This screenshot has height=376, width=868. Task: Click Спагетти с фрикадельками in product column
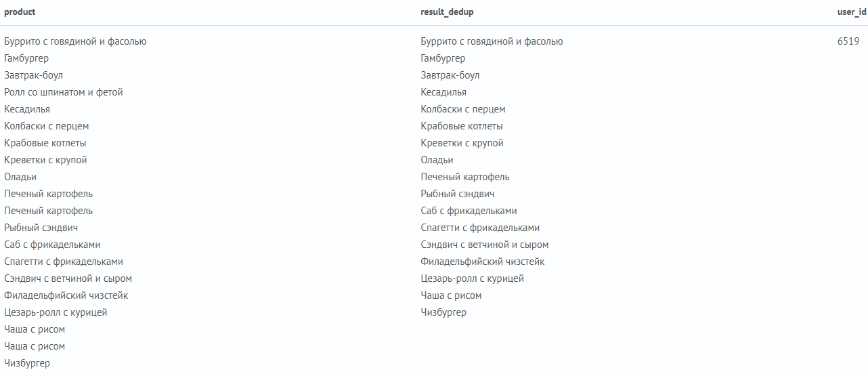(x=64, y=262)
